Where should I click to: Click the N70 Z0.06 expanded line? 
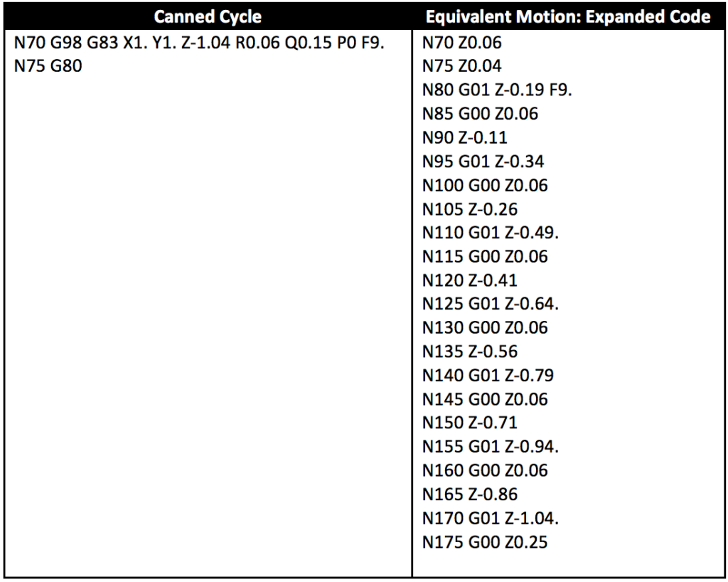tap(461, 43)
